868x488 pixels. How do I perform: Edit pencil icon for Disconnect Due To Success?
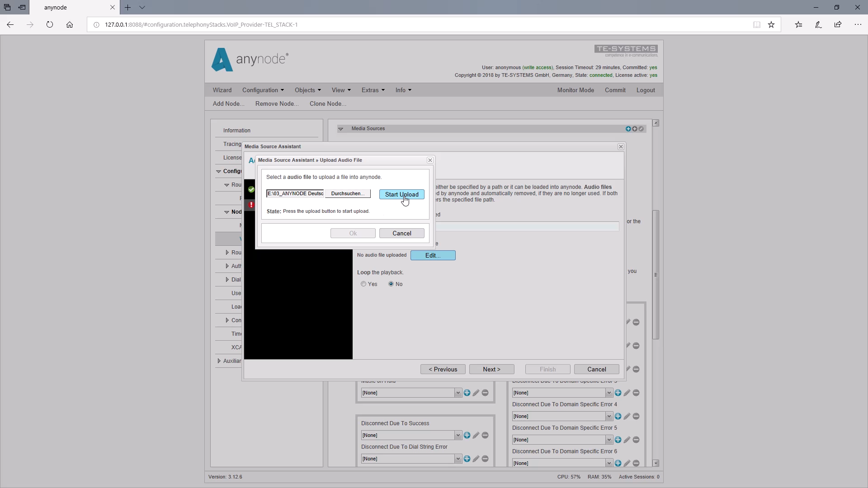pos(476,435)
